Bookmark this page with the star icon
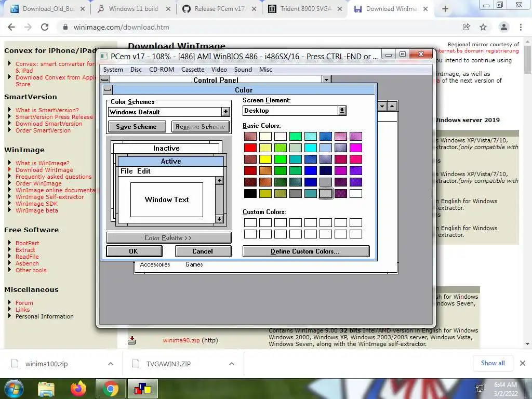This screenshot has width=532, height=399. tap(483, 27)
